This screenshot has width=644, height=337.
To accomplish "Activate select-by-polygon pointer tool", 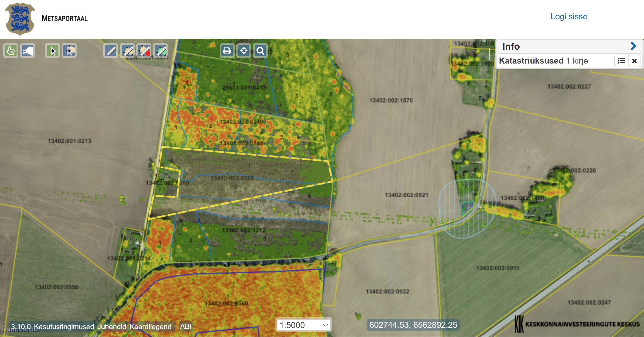I will (x=70, y=51).
